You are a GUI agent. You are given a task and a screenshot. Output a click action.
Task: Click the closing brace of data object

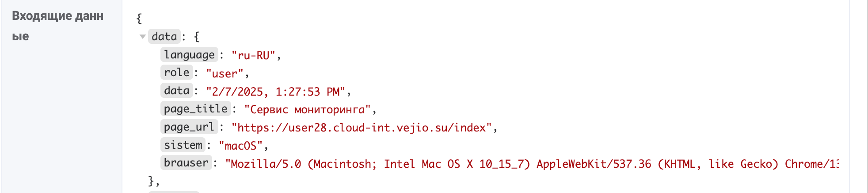(x=151, y=181)
